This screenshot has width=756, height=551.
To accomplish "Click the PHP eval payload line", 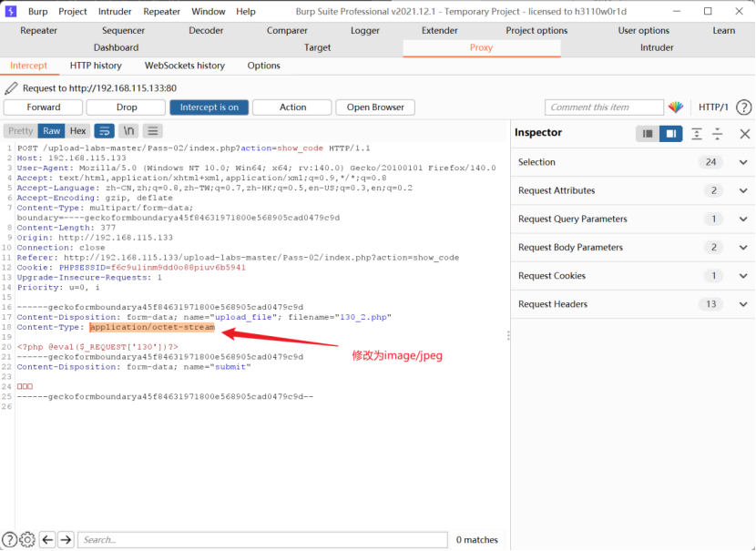I will click(x=97, y=347).
